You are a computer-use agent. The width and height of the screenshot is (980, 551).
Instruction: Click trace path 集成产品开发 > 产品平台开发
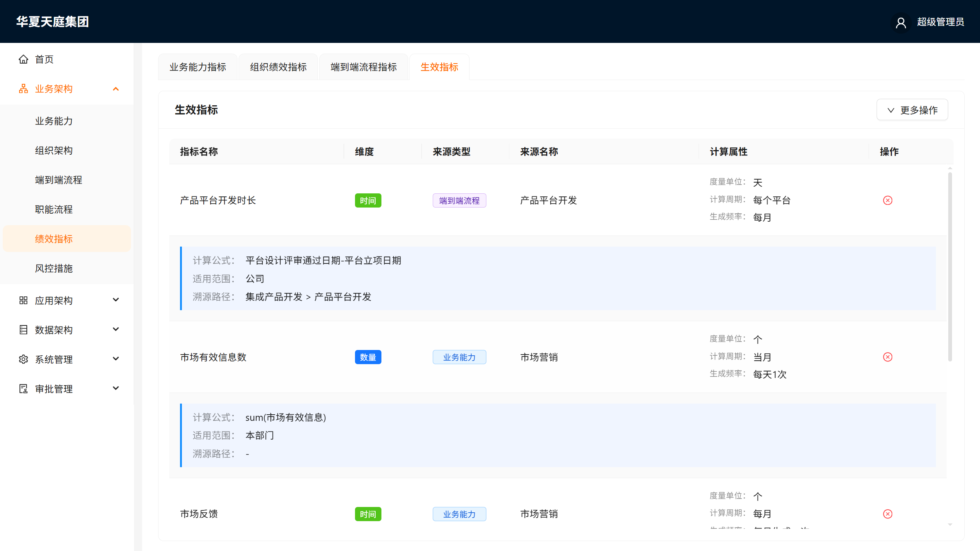point(308,297)
